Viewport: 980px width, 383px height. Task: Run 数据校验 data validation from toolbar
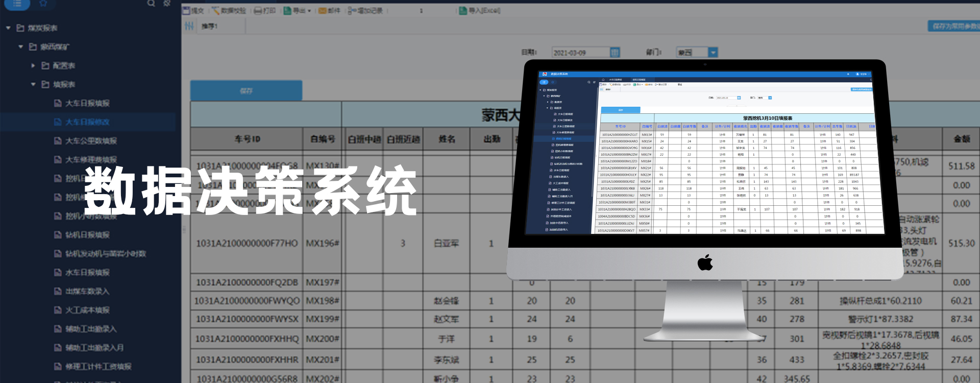click(229, 10)
